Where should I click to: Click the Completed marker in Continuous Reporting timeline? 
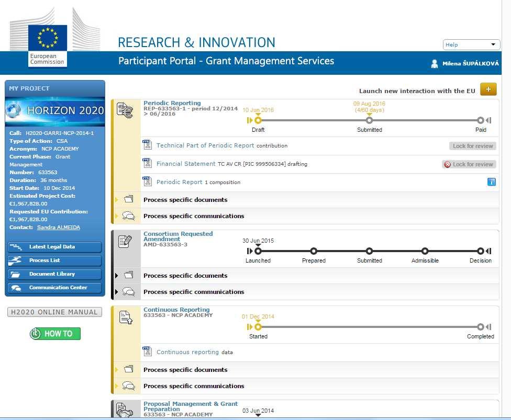pyautogui.click(x=480, y=327)
